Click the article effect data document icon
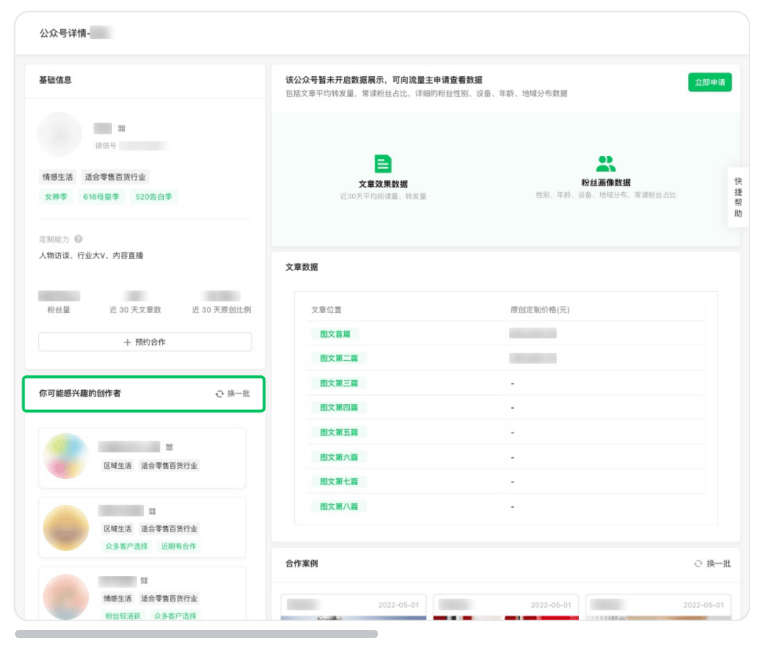The image size is (767, 655). [x=383, y=164]
